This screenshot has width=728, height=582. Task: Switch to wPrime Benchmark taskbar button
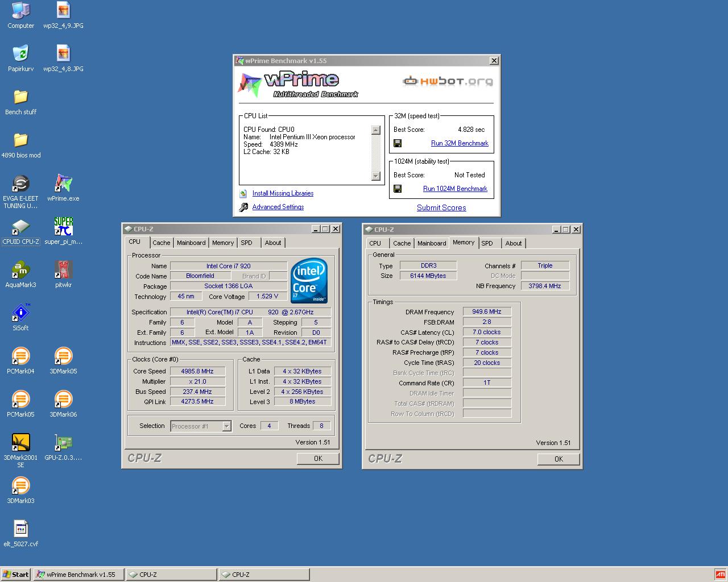click(79, 574)
